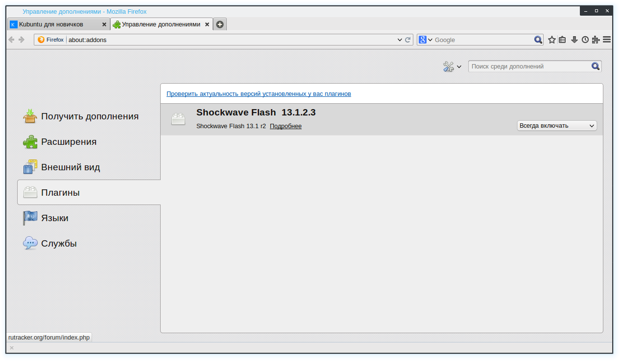Open the History clock icon
Screen dimensions: 621x364
pos(585,40)
